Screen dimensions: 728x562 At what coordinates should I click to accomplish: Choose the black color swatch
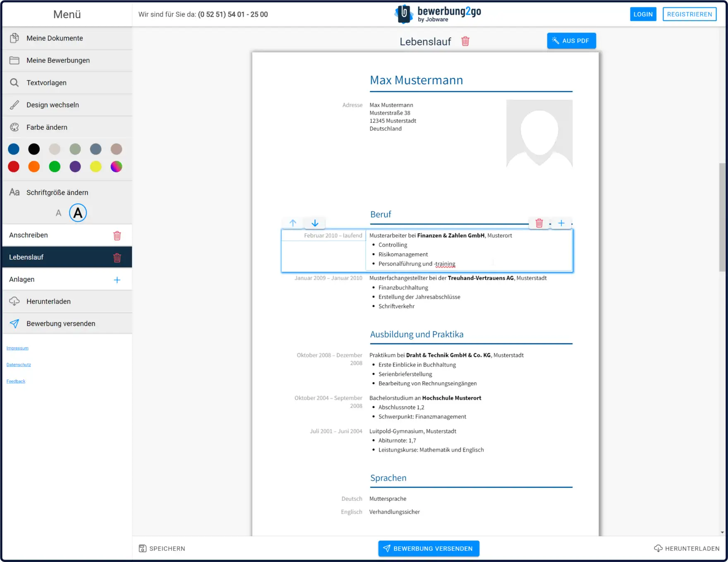[34, 149]
